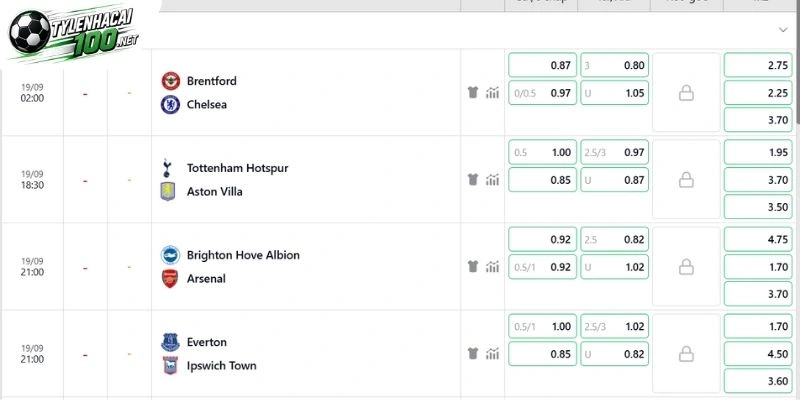Select Chelsea 0/0.5 handicap odds 0.97
The width and height of the screenshot is (800, 400).
543,93
